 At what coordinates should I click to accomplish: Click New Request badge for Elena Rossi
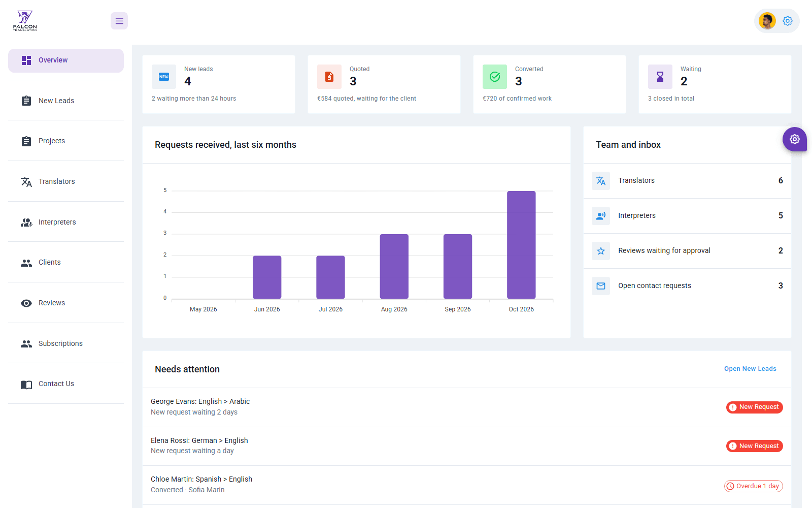[x=755, y=446]
